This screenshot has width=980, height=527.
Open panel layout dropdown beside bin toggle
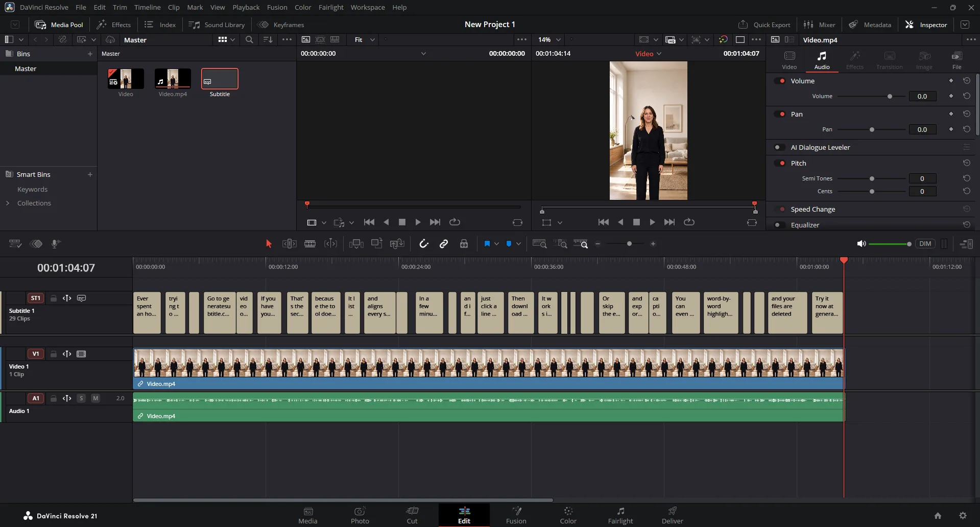(x=21, y=39)
